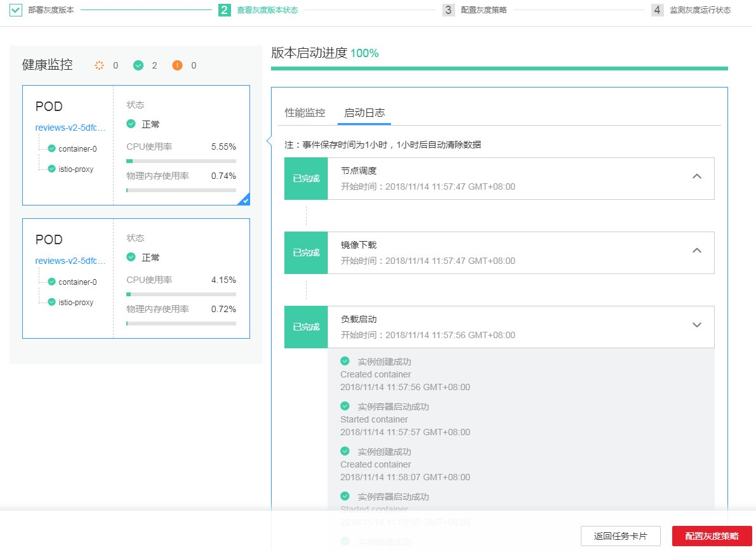
Task: Select istio-proxy in first pod tree
Action: [76, 169]
